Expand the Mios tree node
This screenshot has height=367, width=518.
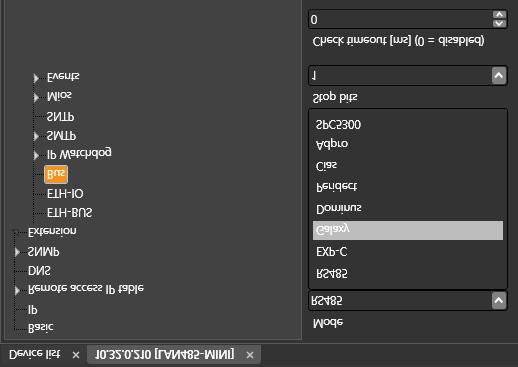coord(36,97)
